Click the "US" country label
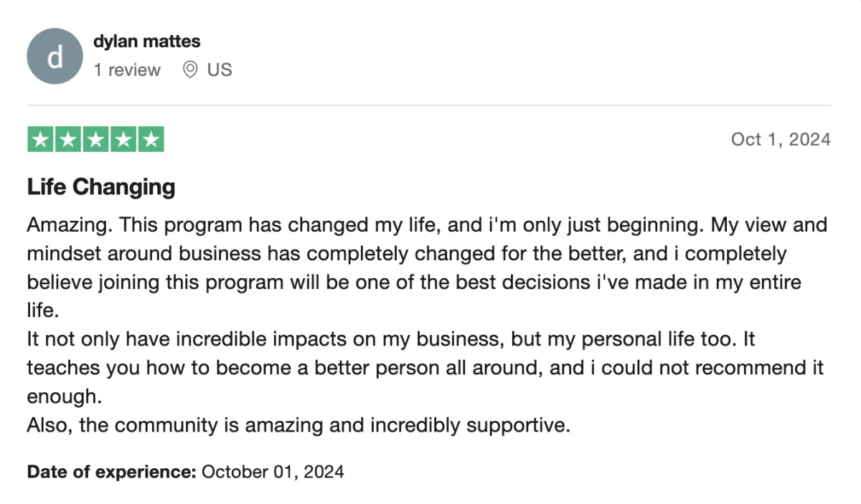Screen dimensions: 861x504 220,70
